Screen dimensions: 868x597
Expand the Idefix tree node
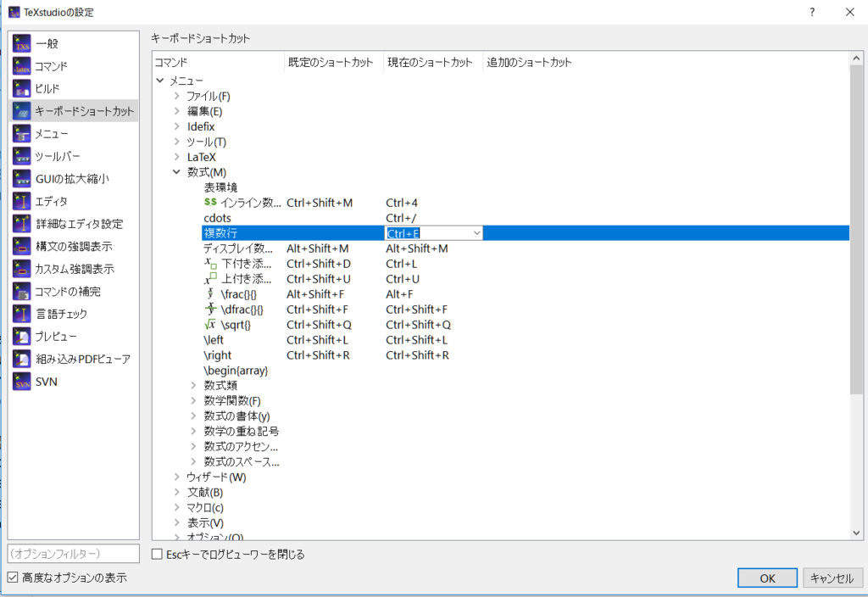click(x=176, y=126)
